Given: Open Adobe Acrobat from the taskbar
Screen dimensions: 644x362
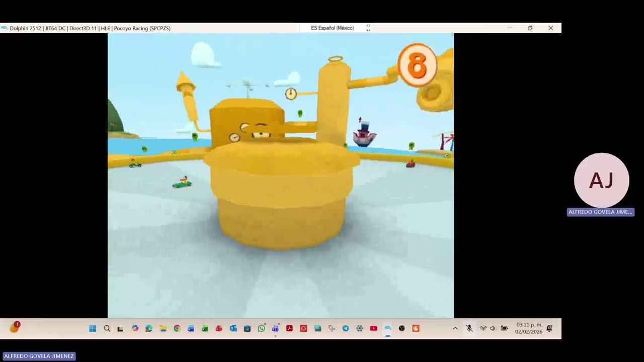Looking at the screenshot, I should (289, 328).
